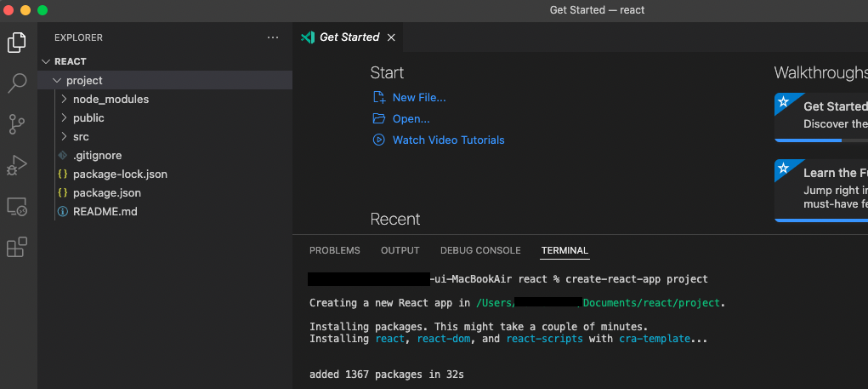Collapse the REACT workspace section
Image resolution: width=868 pixels, height=389 pixels.
[x=46, y=61]
